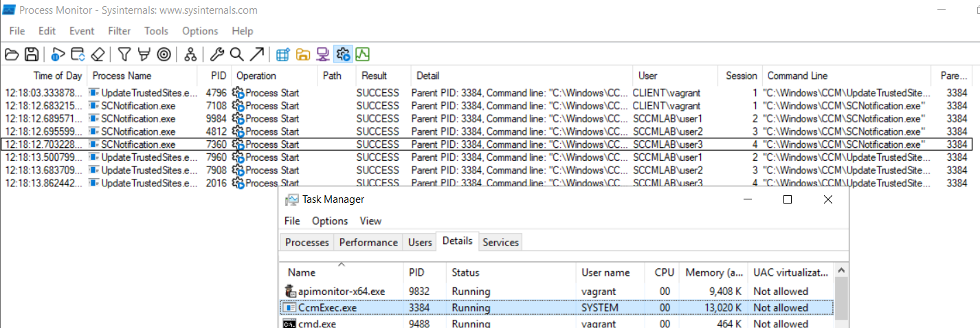Click the Find magnifier icon
The height and width of the screenshot is (328, 980).
point(236,54)
